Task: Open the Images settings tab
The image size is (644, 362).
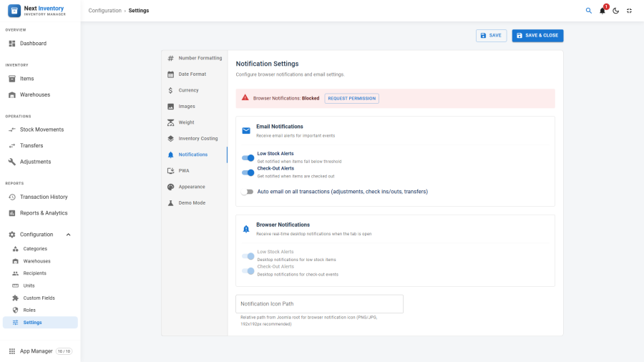Action: click(x=194, y=107)
